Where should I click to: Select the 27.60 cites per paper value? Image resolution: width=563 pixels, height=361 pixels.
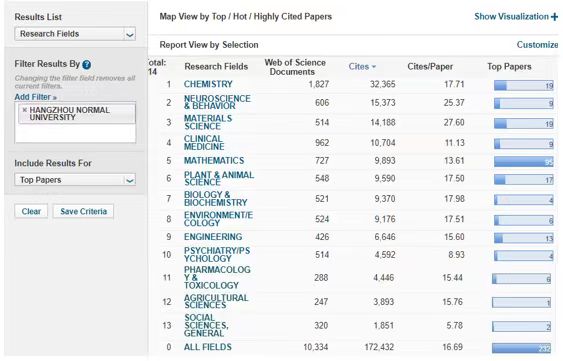[x=454, y=122]
